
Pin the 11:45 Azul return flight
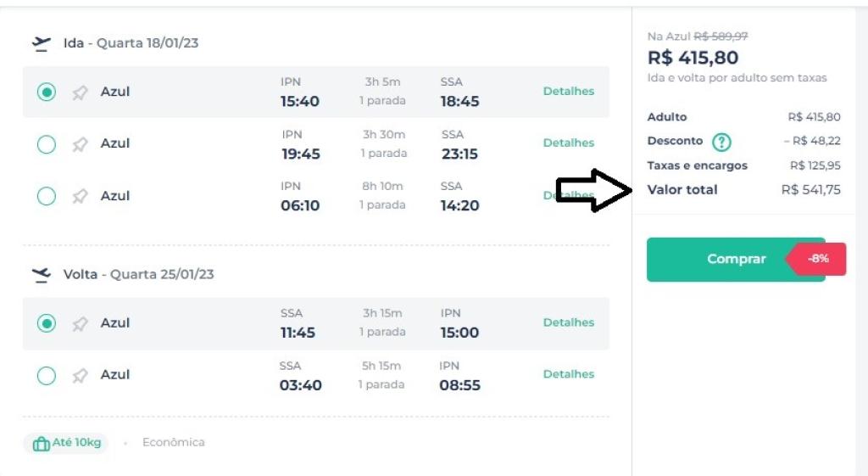click(x=80, y=324)
